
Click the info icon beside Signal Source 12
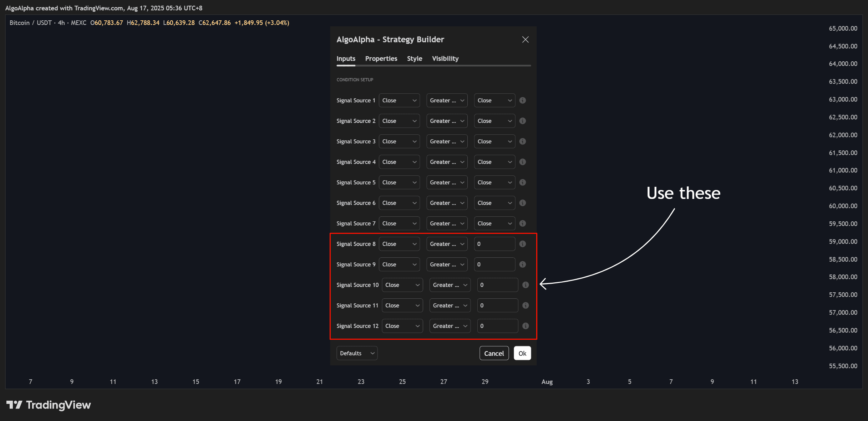pos(526,325)
